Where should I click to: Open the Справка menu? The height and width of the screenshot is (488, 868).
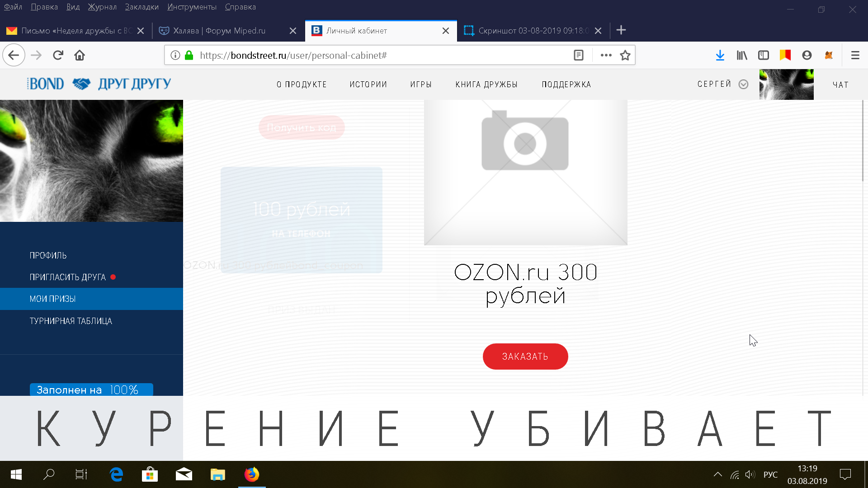241,7
